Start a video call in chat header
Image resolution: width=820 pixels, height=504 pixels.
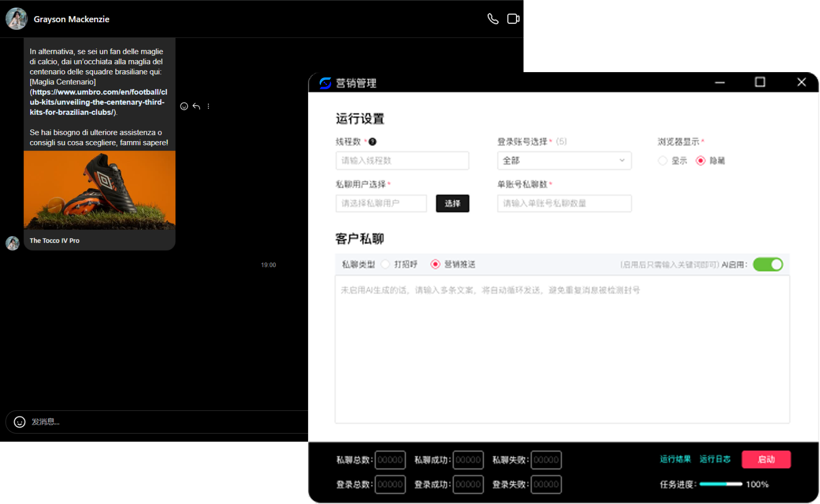513,19
